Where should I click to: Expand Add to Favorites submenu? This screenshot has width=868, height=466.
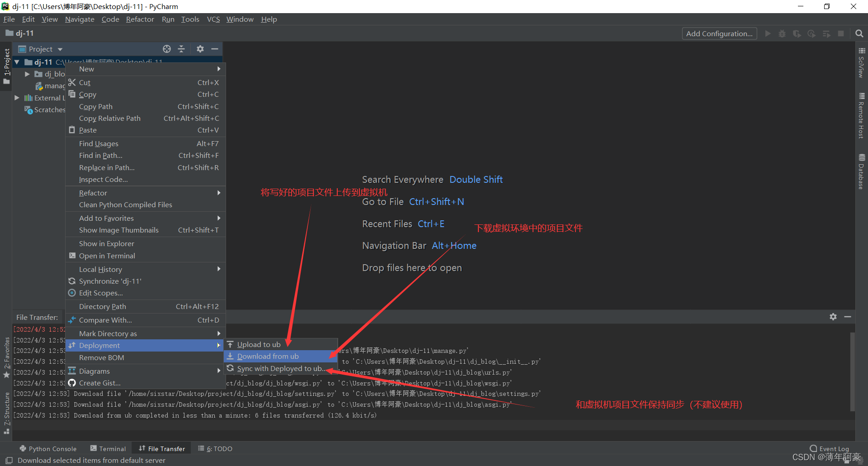[146, 218]
